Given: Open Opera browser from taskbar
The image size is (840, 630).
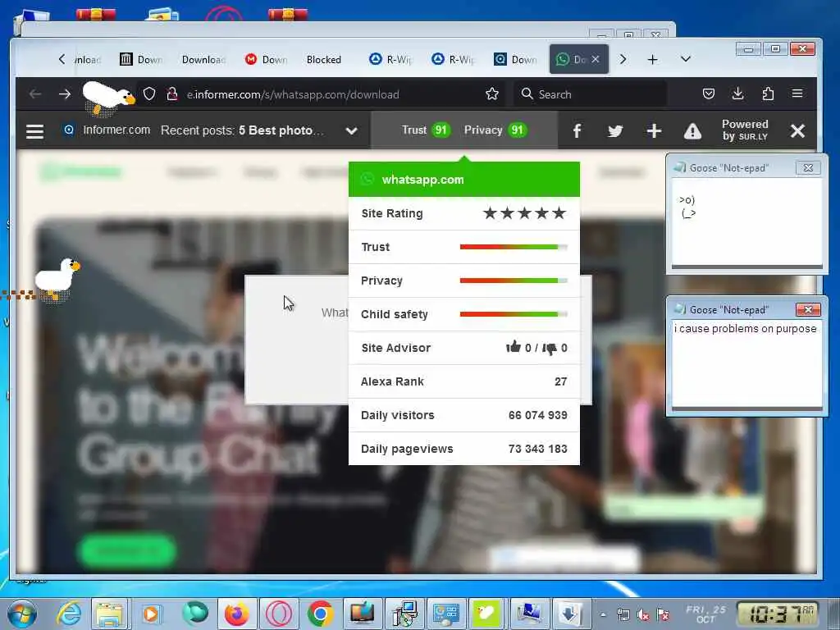Looking at the screenshot, I should pyautogui.click(x=279, y=614).
